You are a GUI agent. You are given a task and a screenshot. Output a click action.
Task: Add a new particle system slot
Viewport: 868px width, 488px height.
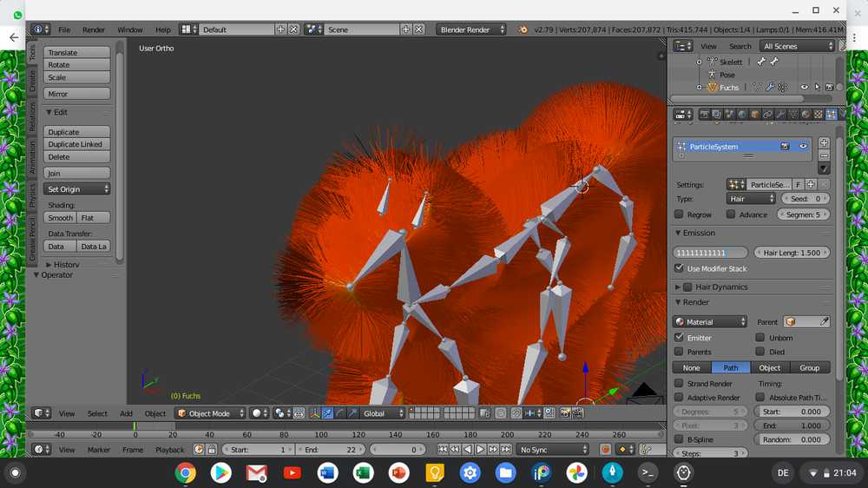click(x=824, y=142)
